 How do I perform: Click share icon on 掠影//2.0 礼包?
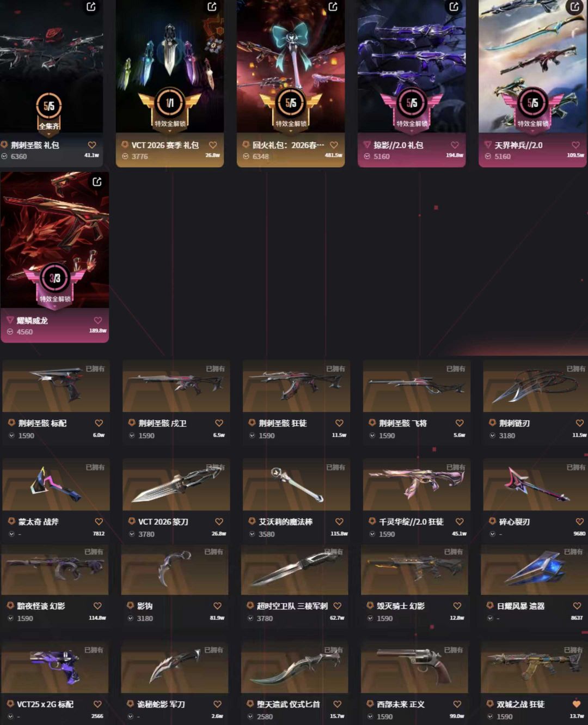click(454, 7)
